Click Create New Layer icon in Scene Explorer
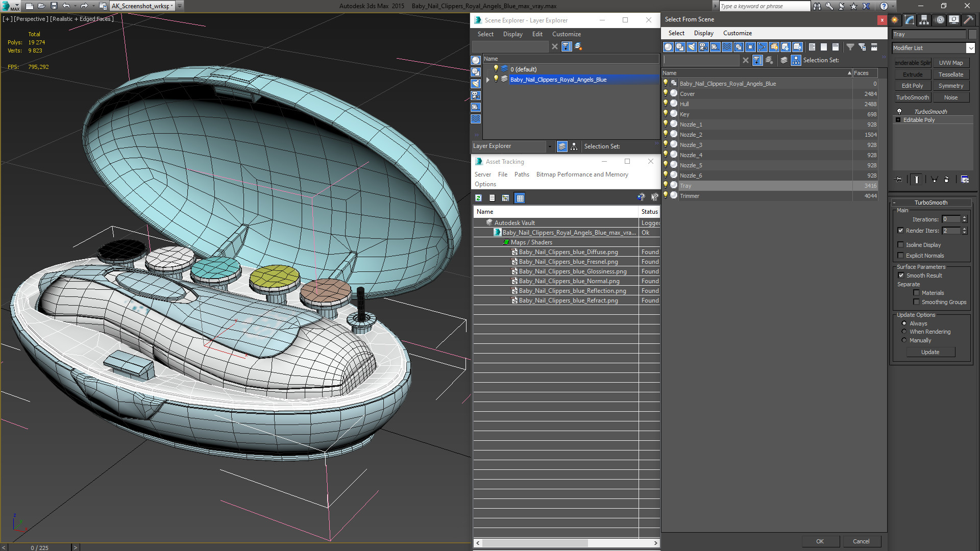Image resolution: width=980 pixels, height=551 pixels. (x=578, y=46)
